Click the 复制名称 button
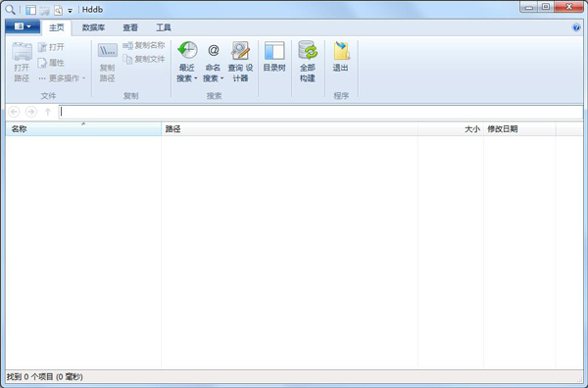The height and width of the screenshot is (388, 588). point(144,45)
